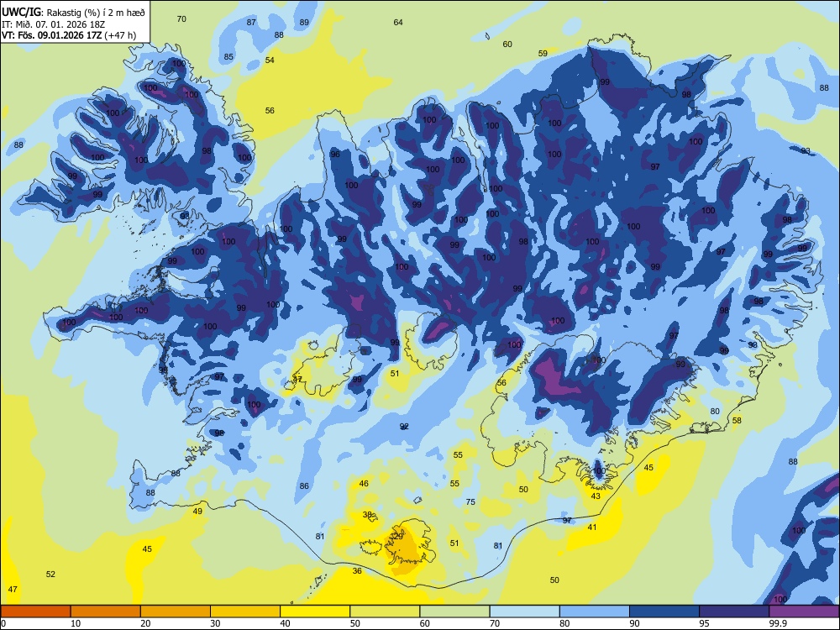Click the 'IT: Mið. 07. 01. 2026 18Z' line
This screenshot has height=630, width=840.
coord(53,24)
